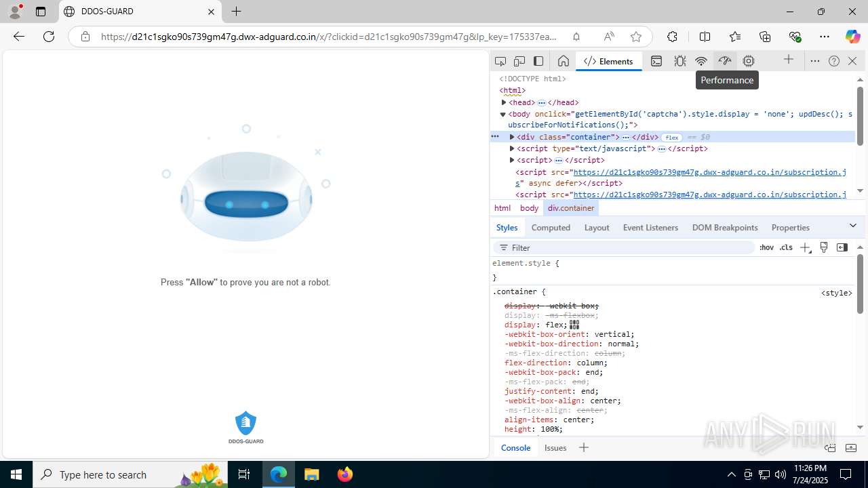Focus the styles Filter field
Viewport: 868px width, 488px height.
(624, 247)
